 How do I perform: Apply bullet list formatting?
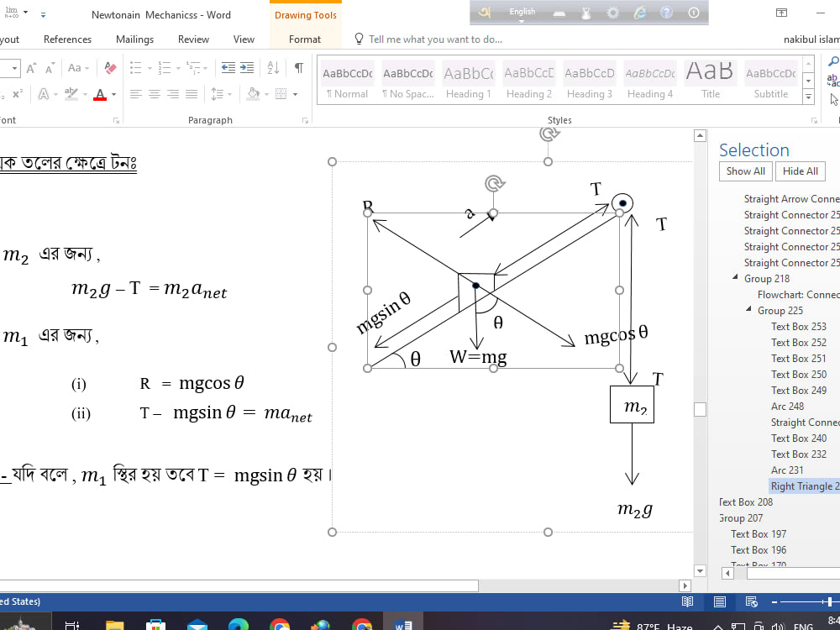135,67
